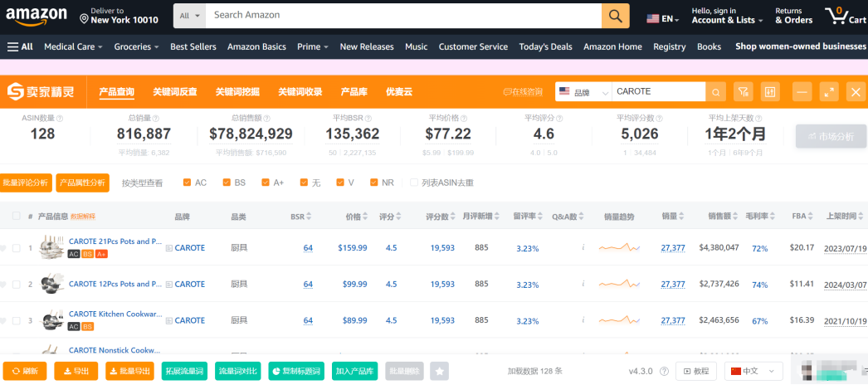Image resolution: width=868 pixels, height=385 pixels.
Task: Switch to 优麦云 tab
Action: (x=399, y=92)
